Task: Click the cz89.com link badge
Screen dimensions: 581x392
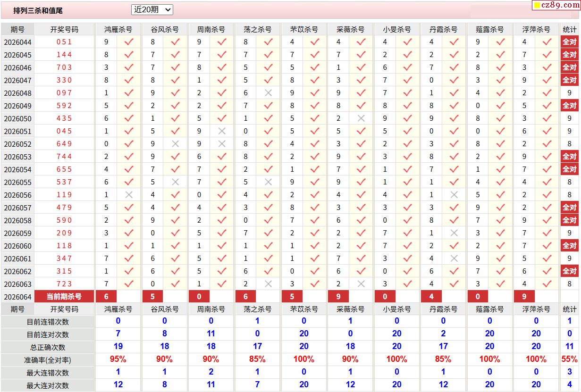Action: [556, 5]
